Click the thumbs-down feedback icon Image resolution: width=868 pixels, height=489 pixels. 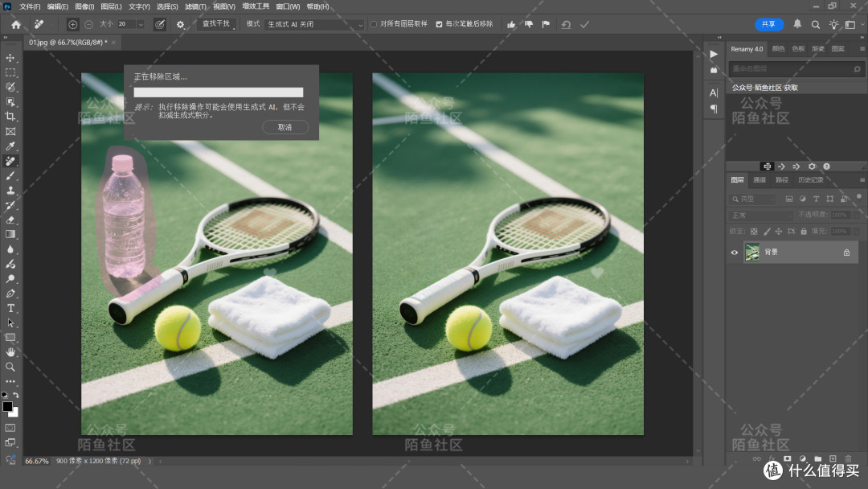[x=529, y=24]
